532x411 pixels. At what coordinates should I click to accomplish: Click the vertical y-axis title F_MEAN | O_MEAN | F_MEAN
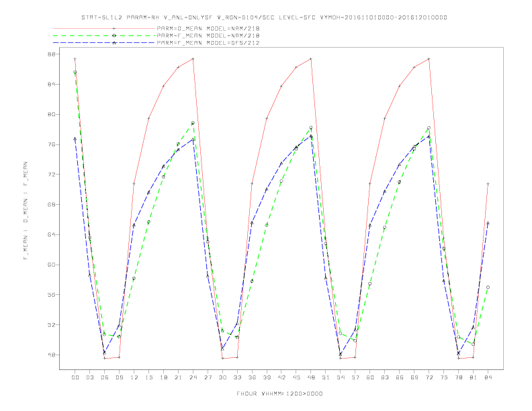point(26,211)
